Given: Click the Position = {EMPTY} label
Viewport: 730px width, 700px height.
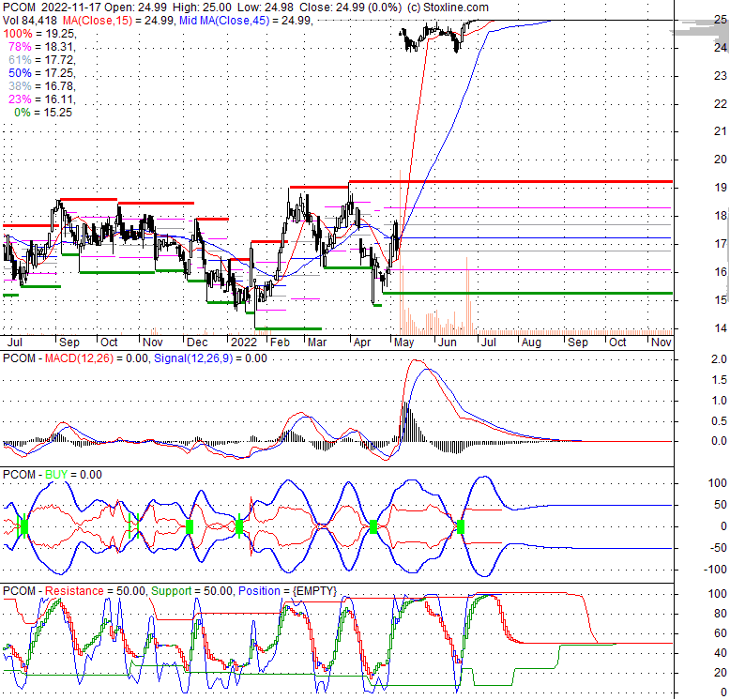Looking at the screenshot, I should pyautogui.click(x=287, y=591).
